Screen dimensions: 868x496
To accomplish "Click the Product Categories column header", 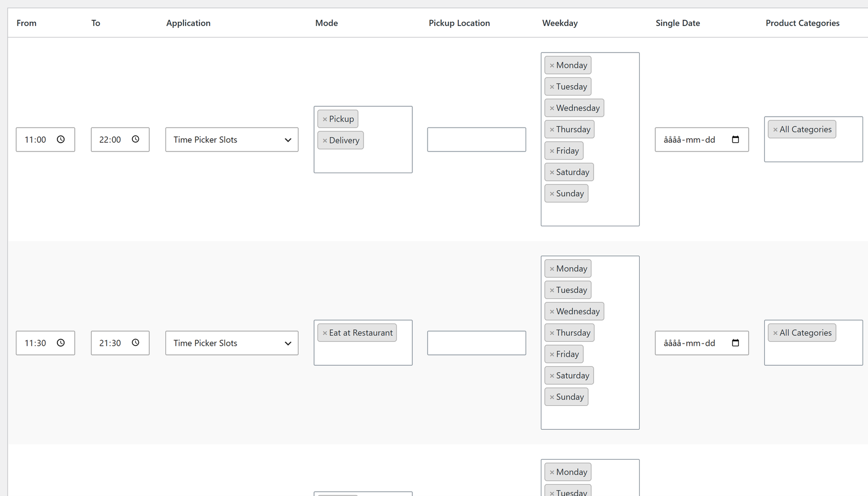I will click(802, 23).
